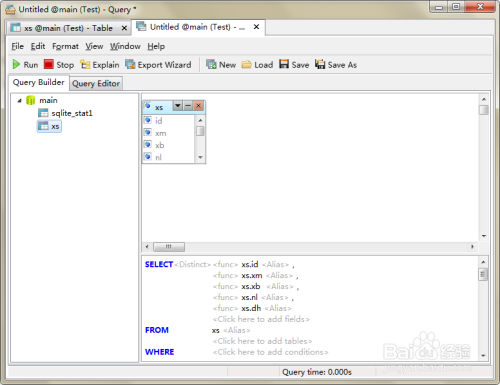
Task: Click the diagram pane scroll-down arrow
Action: [x=484, y=236]
